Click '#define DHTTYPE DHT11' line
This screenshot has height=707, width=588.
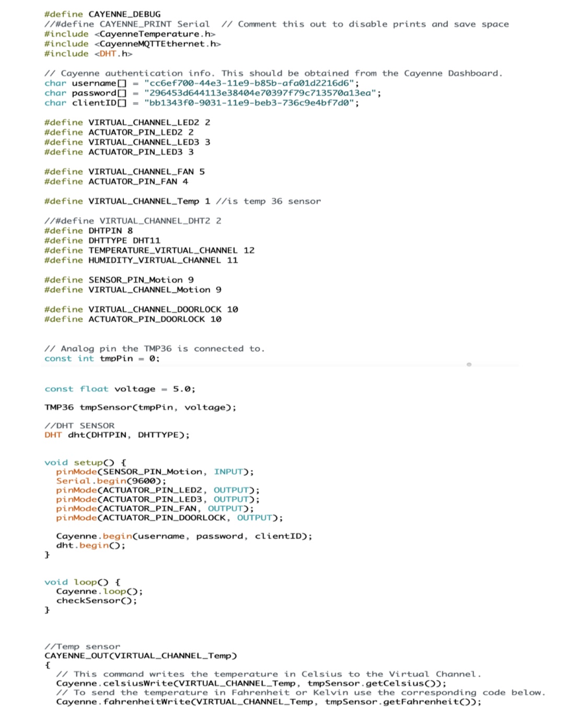pyautogui.click(x=102, y=241)
